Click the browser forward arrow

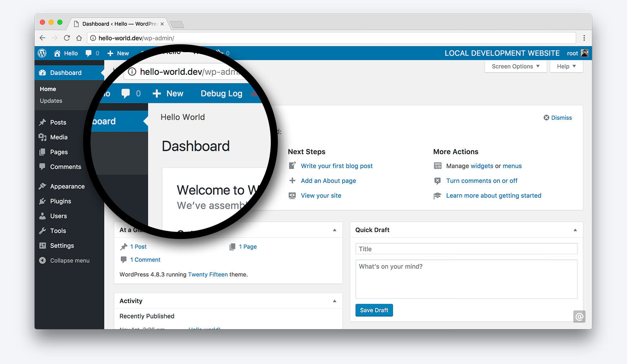tap(54, 38)
